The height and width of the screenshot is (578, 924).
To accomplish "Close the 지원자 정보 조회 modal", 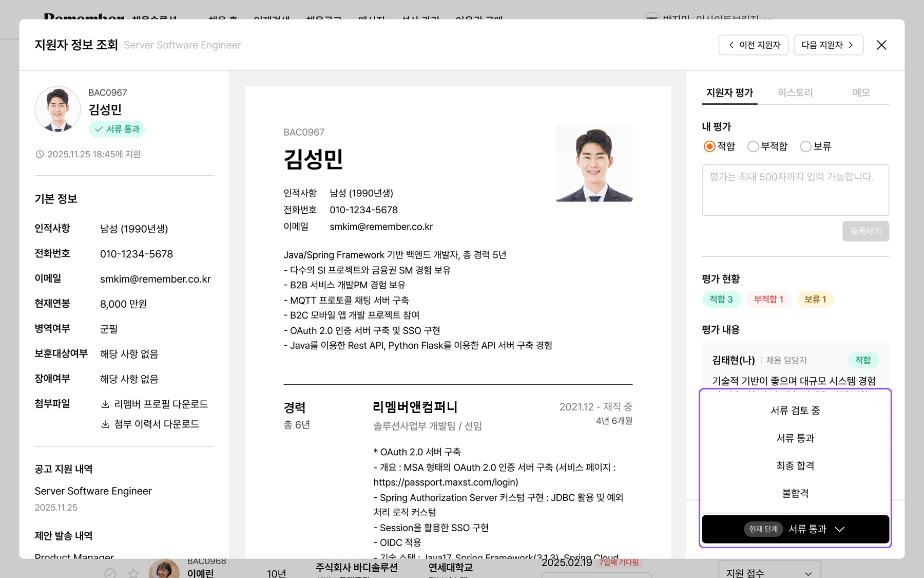I will [881, 45].
